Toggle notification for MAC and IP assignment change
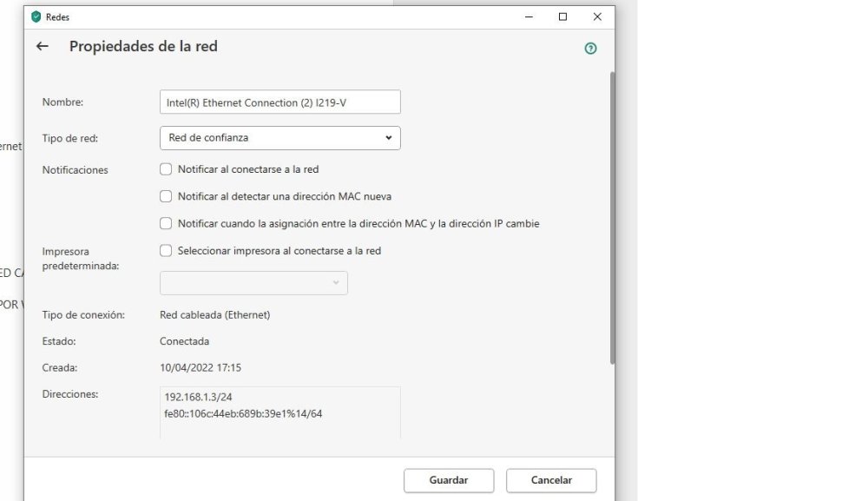 click(166, 223)
